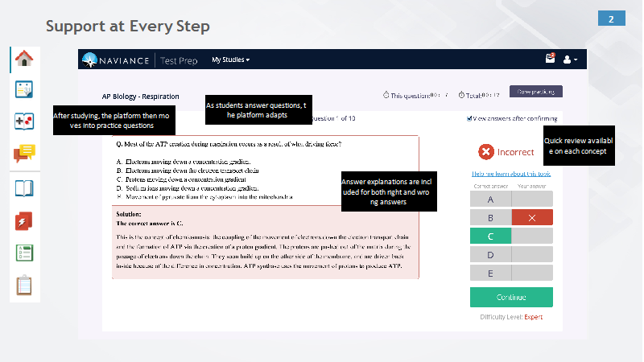This screenshot has width=644, height=362.
Task: Click the Total timer icon
Action: point(461,95)
